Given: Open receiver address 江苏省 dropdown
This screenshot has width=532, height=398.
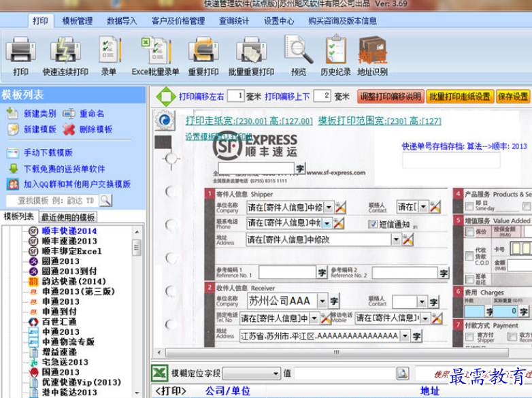Looking at the screenshot, I should tap(404, 336).
